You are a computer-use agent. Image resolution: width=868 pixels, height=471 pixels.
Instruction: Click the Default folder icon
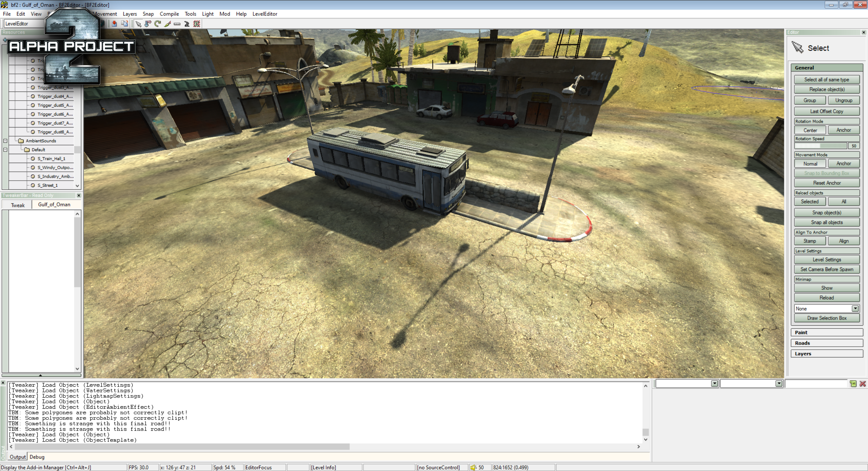tap(27, 150)
